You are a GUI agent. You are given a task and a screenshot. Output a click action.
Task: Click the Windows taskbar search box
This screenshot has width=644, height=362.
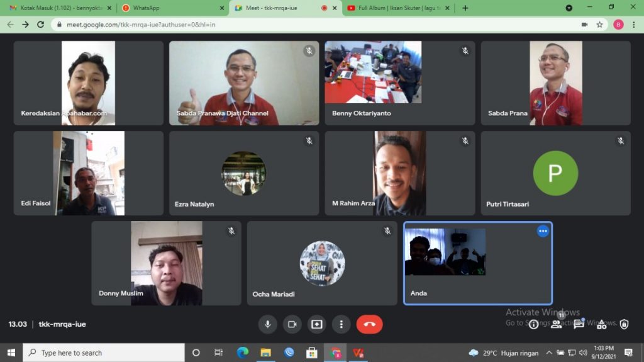pos(104,353)
